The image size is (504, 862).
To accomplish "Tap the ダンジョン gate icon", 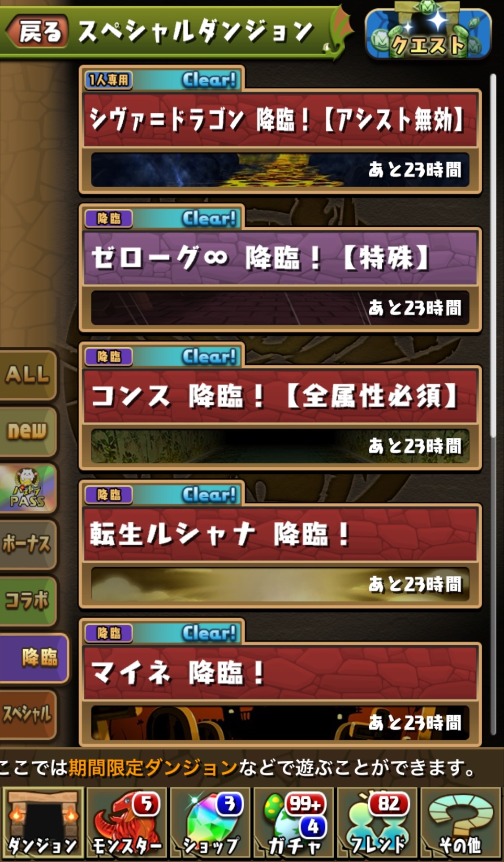I will (x=43, y=823).
